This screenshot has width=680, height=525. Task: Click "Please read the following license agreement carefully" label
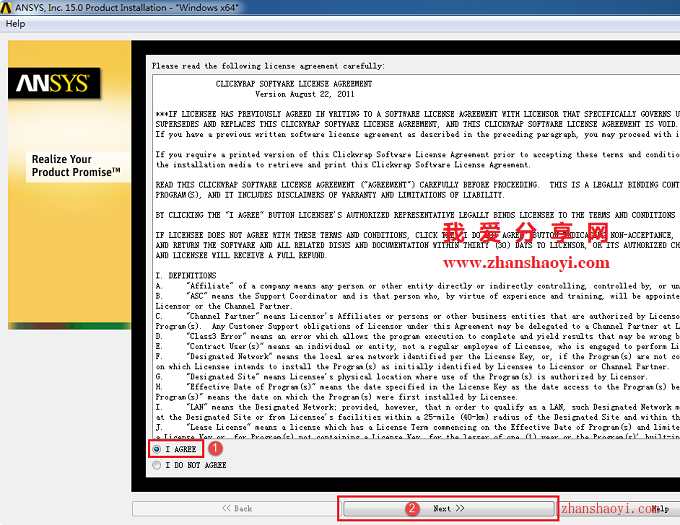coord(268,66)
